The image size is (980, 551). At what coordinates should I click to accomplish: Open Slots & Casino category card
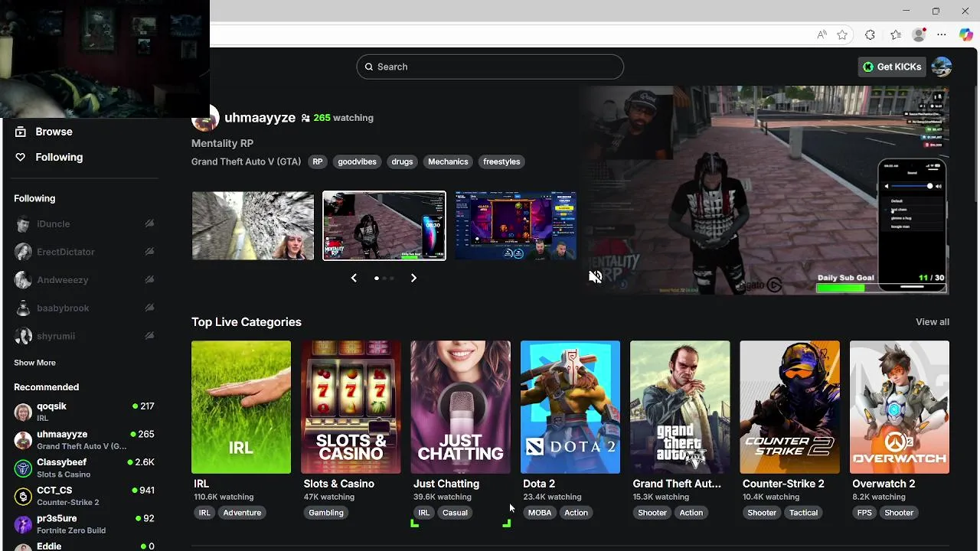[x=351, y=407]
